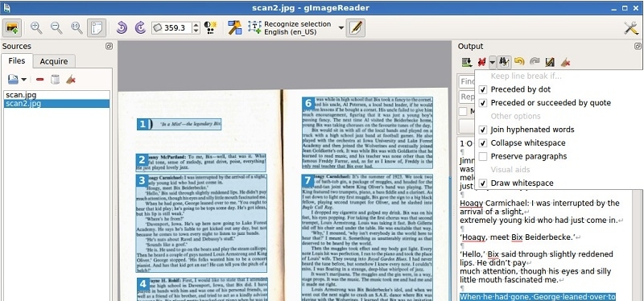Zoom in on the scanned image
The height and width of the screenshot is (301, 644).
click(x=36, y=28)
